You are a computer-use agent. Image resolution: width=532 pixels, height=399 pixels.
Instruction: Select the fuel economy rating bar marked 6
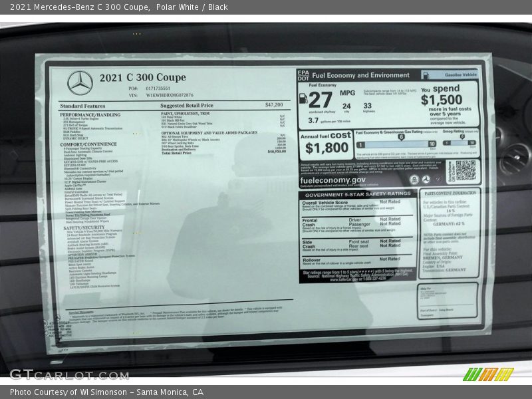396,144
